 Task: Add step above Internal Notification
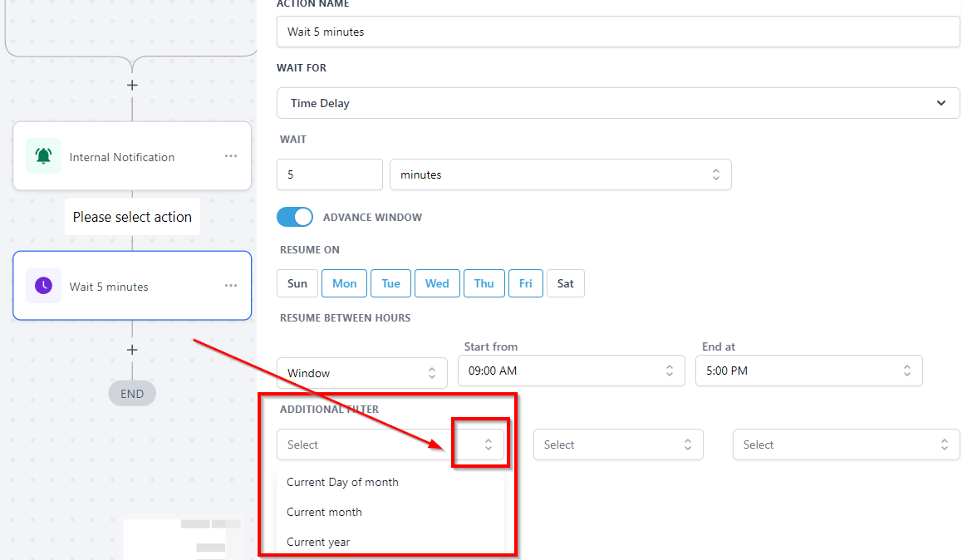point(132,86)
